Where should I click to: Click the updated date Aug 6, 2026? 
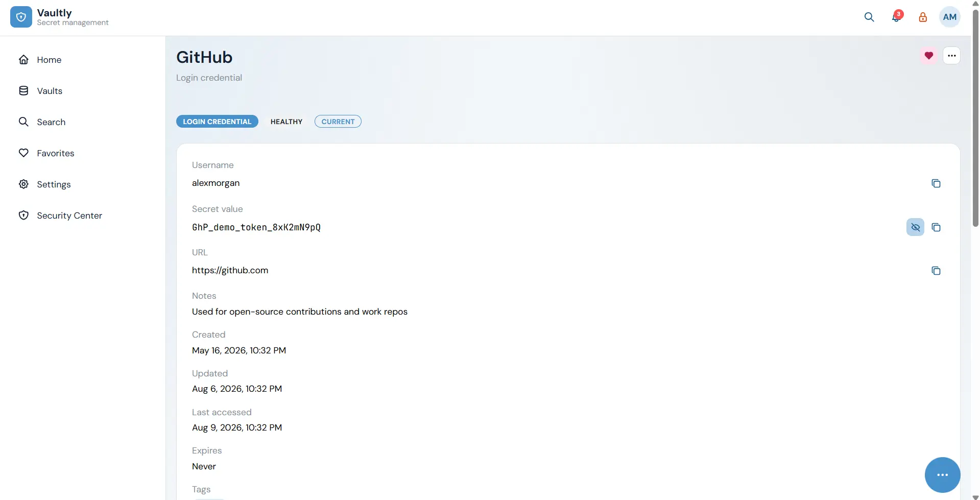coord(237,389)
